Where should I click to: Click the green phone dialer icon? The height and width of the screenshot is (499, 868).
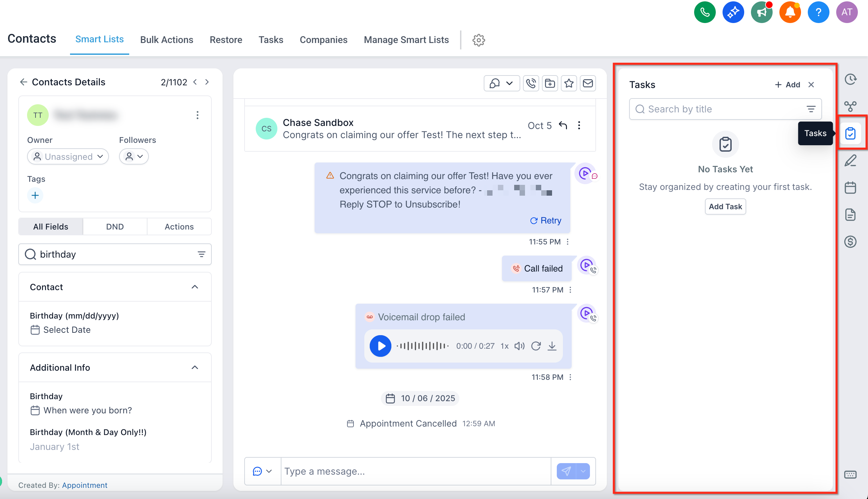click(704, 12)
